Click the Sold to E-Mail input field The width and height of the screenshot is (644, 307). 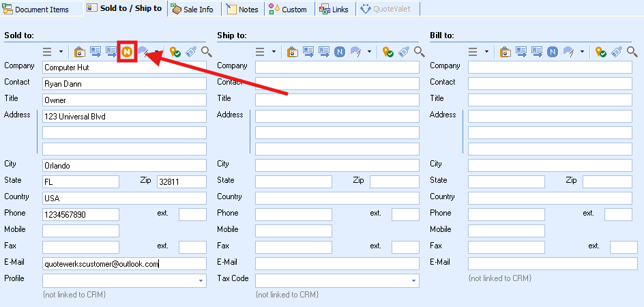pyautogui.click(x=123, y=264)
